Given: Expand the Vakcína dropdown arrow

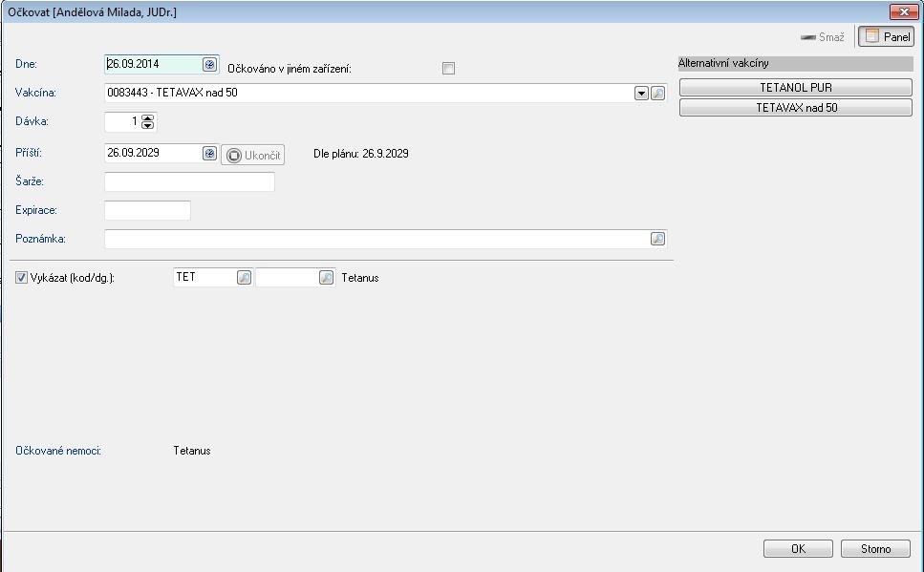Looking at the screenshot, I should coord(642,93).
